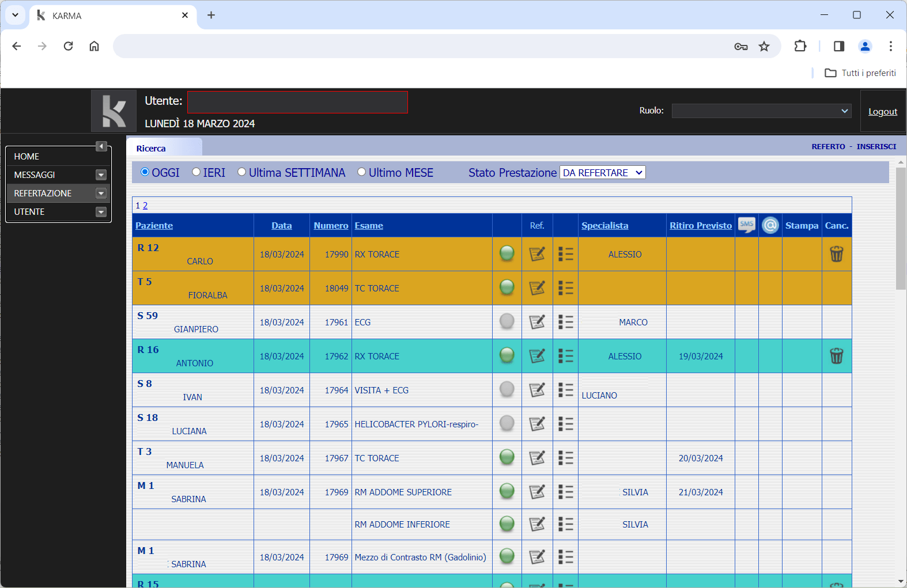Viewport: 907px width, 588px height.
Task: Open report editor for exam 17962
Action: 537,356
